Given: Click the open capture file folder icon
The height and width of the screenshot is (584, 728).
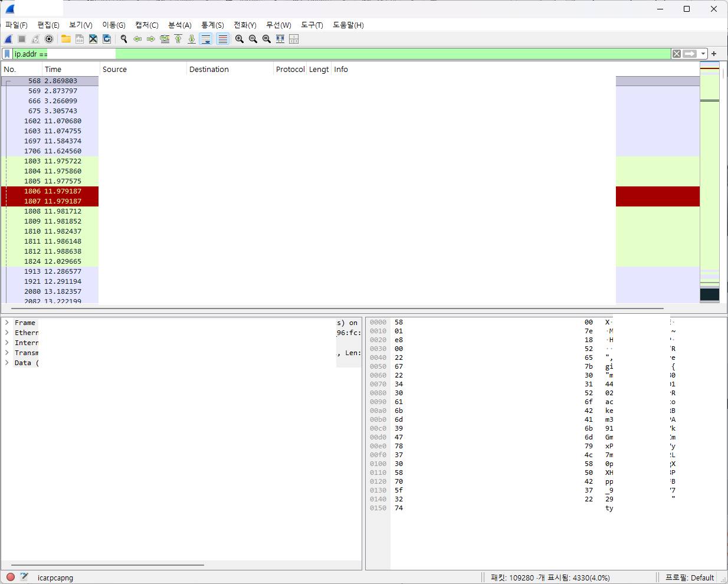Looking at the screenshot, I should pyautogui.click(x=66, y=39).
